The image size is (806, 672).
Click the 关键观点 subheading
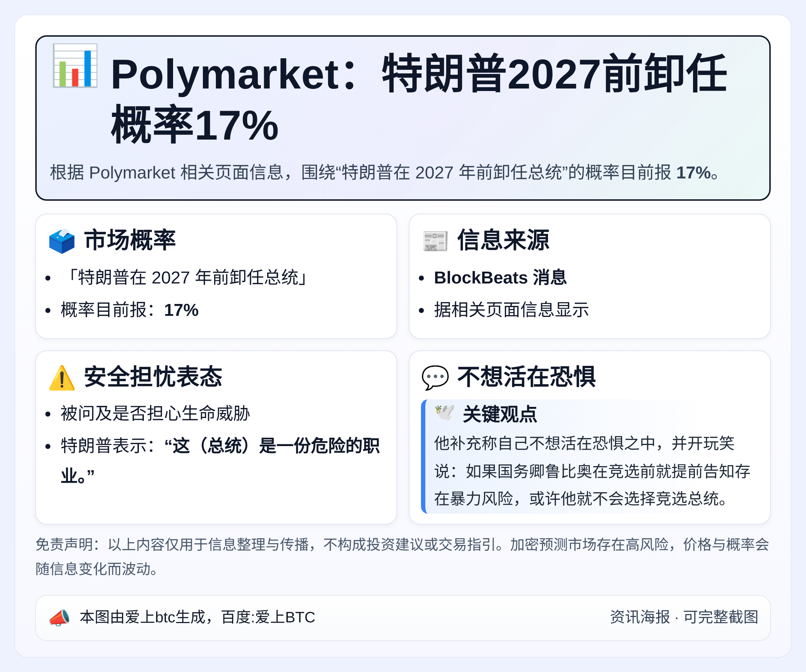point(500,414)
